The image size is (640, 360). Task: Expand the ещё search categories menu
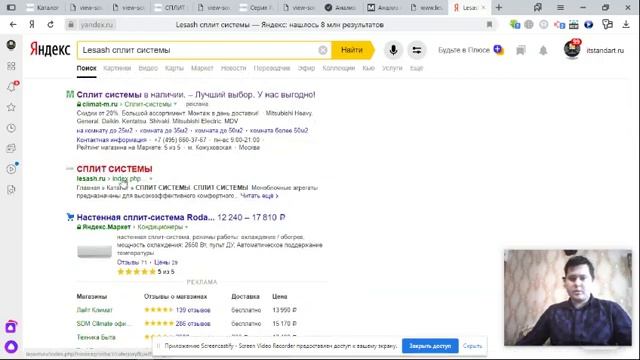click(x=416, y=68)
